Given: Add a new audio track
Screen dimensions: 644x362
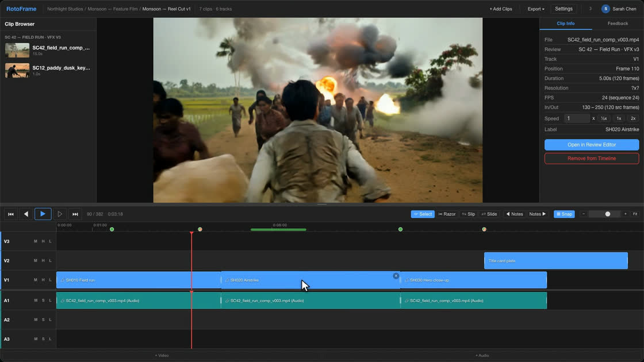Looking at the screenshot, I should pos(482,356).
